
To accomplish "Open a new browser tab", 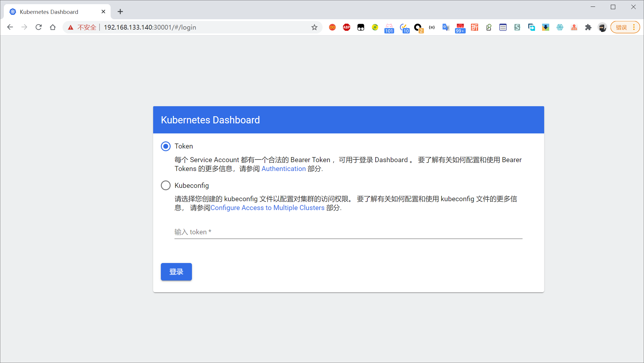I will (x=120, y=12).
